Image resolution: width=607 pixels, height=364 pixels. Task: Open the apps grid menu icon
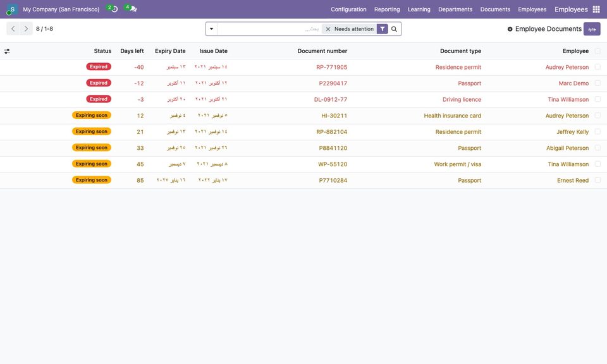tap(596, 9)
